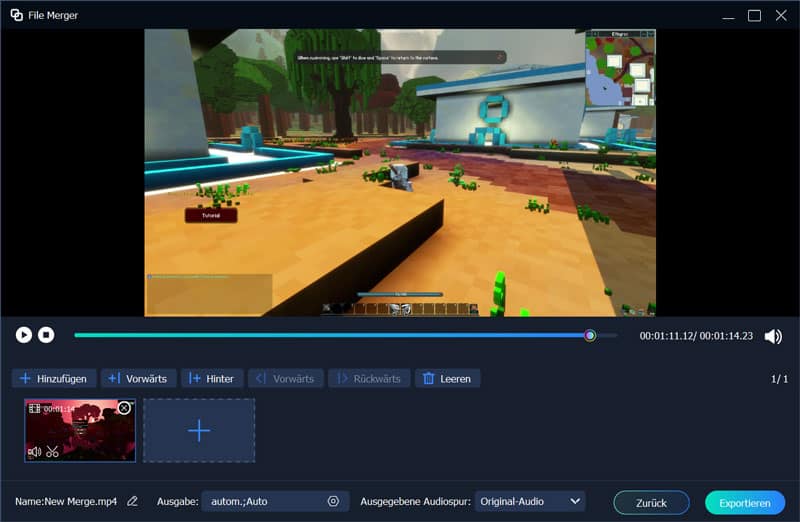The width and height of the screenshot is (800, 522).
Task: Click the Hinzufügen button
Action: (55, 378)
